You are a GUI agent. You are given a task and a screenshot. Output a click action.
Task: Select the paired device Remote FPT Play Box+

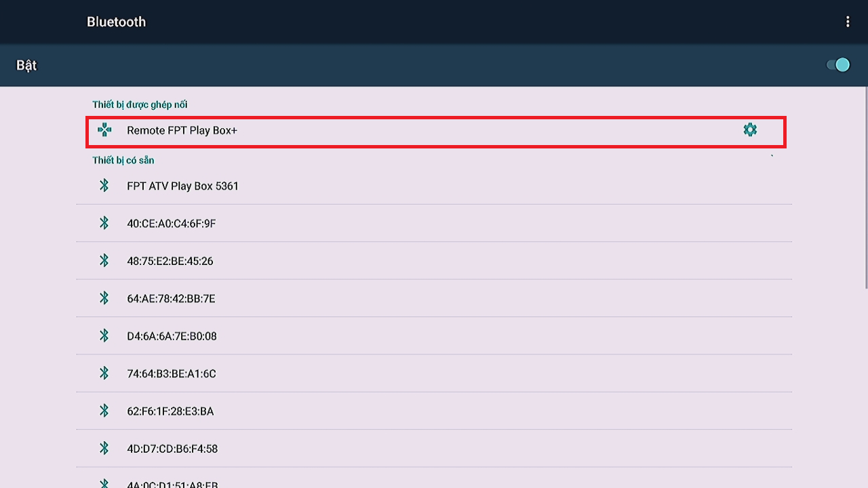pos(435,131)
